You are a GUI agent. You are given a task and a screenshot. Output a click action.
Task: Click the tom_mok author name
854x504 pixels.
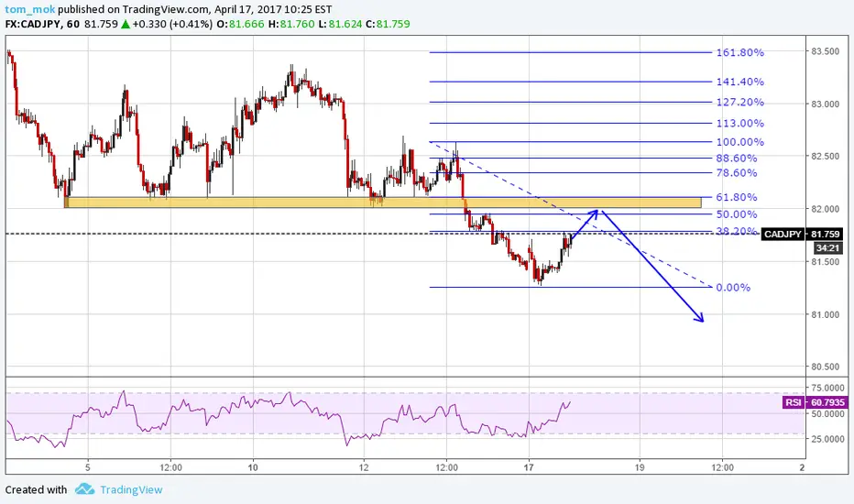coord(30,9)
